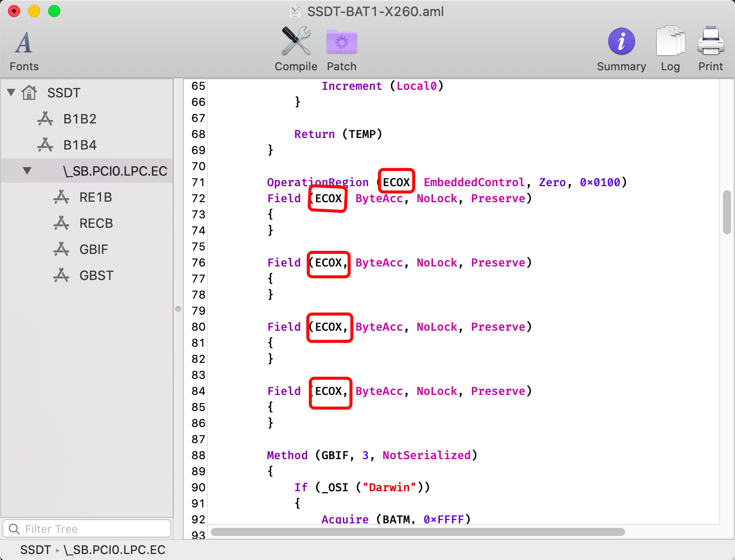Click the horizontal scrollbar thumb of the editor
Image resolution: width=735 pixels, height=560 pixels.
click(x=418, y=531)
